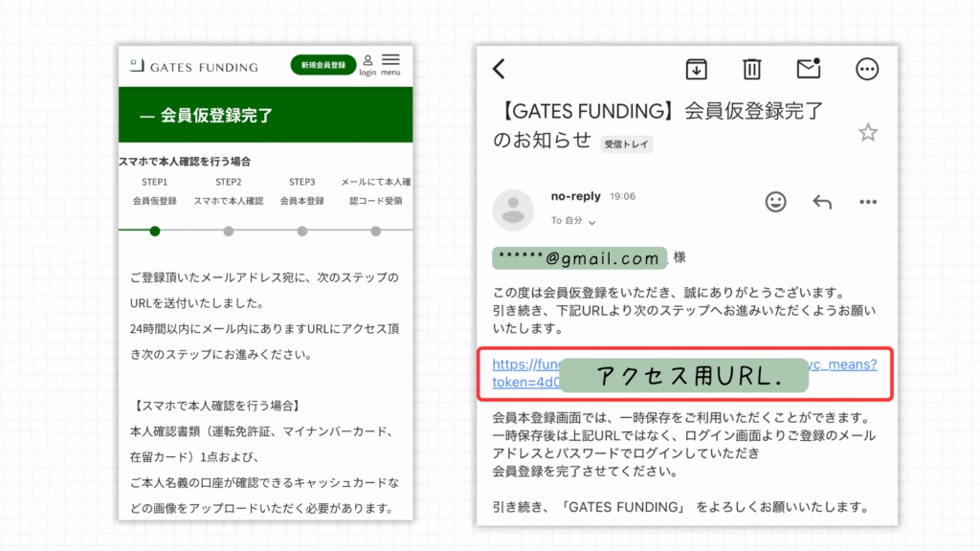The width and height of the screenshot is (980, 551).
Task: Click the masked gmail.com address
Action: 579,258
